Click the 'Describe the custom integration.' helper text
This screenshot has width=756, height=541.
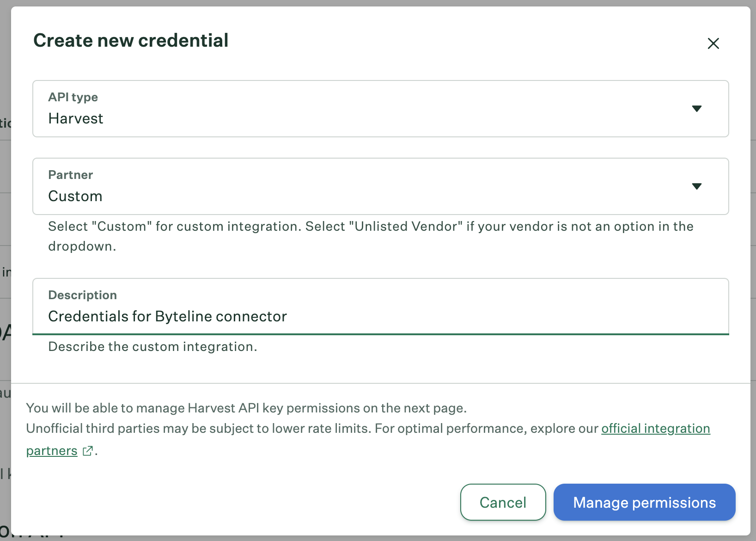[152, 347]
